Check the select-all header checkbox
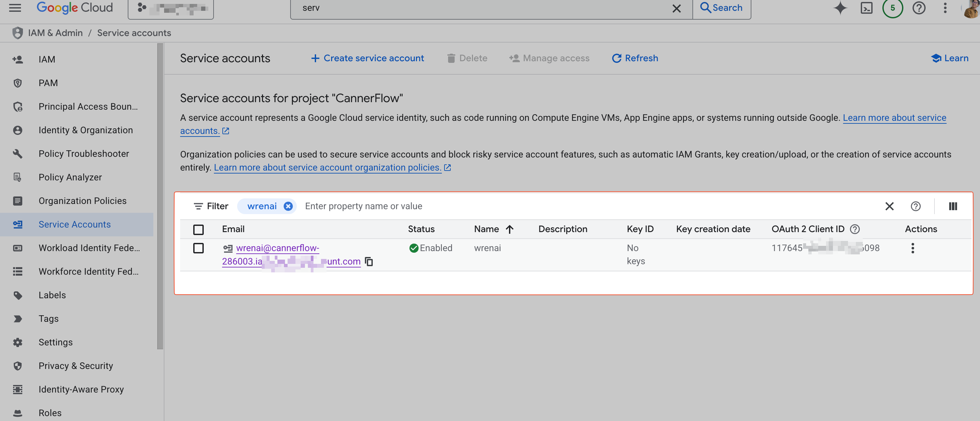 pyautogui.click(x=198, y=229)
